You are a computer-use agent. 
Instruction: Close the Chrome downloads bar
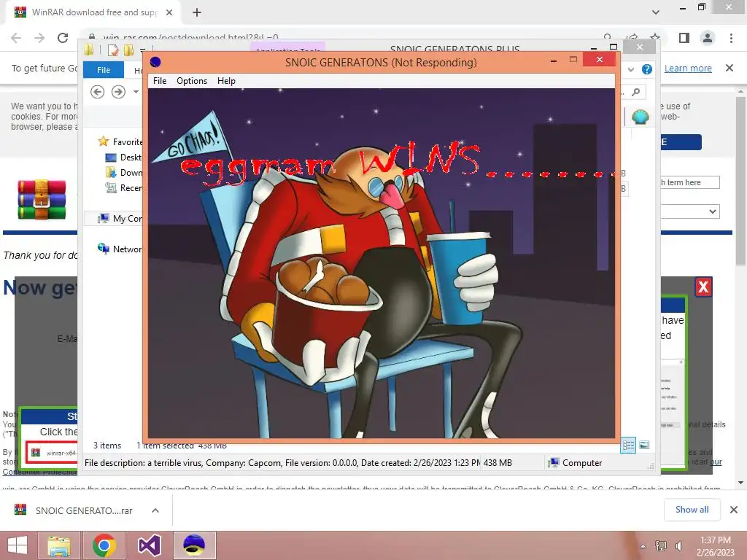pyautogui.click(x=734, y=510)
